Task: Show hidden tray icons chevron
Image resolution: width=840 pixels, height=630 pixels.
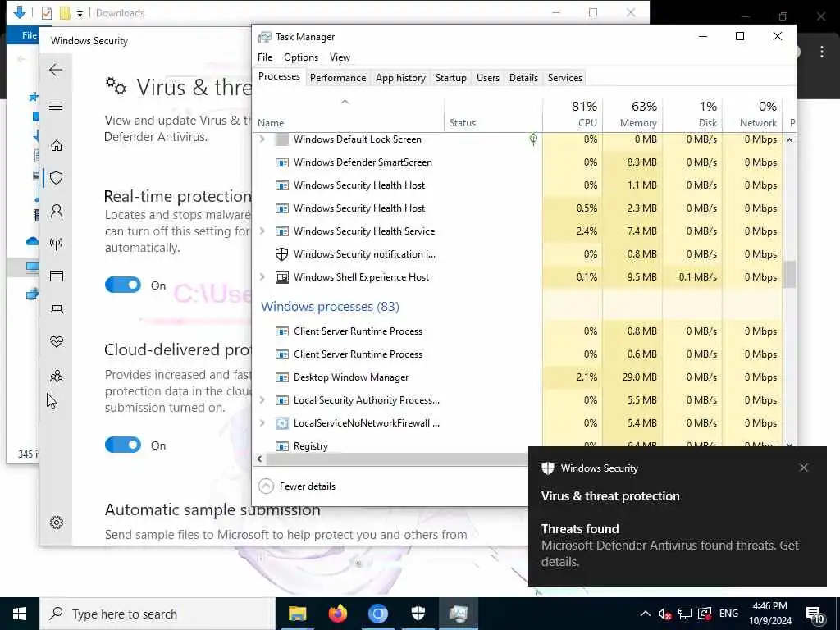Action: tap(646, 614)
